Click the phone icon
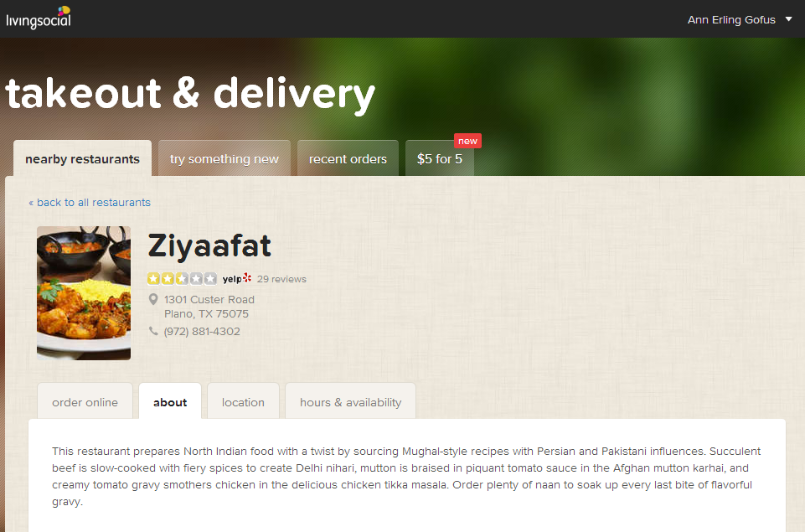 pos(153,331)
